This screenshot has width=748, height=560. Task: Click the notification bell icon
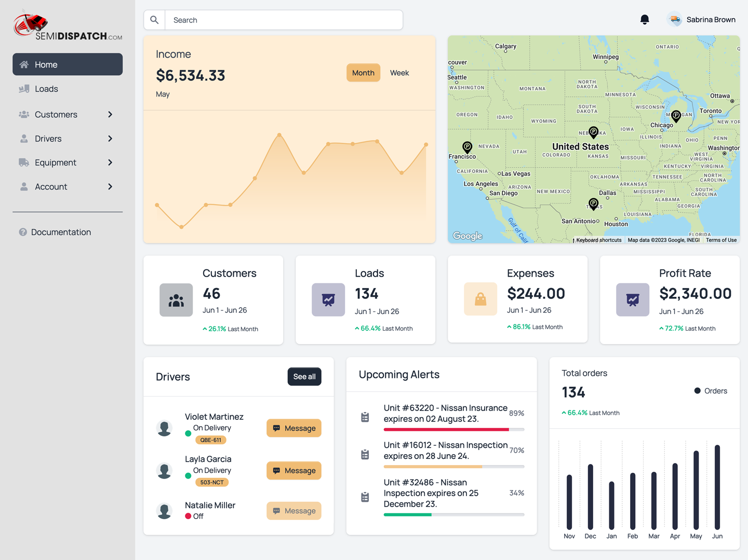645,20
